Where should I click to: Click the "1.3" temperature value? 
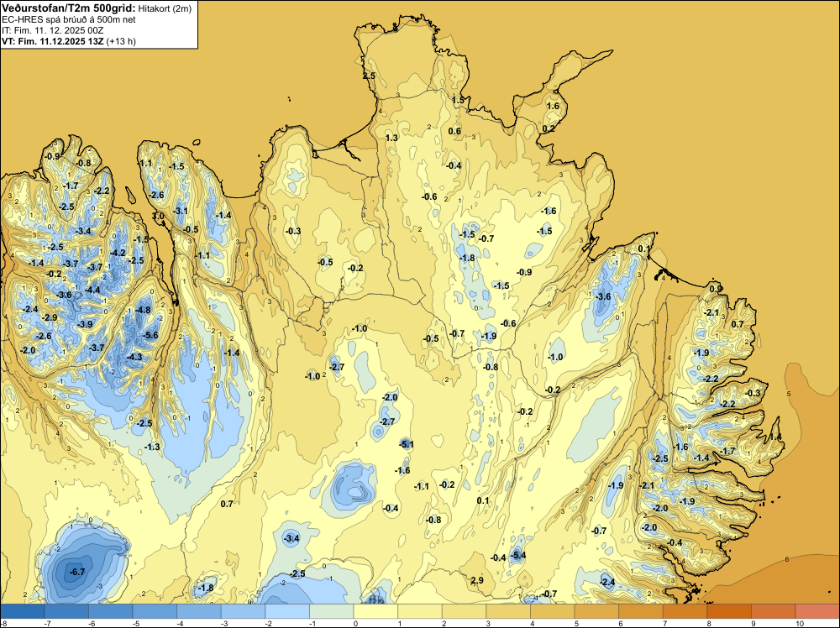pos(391,138)
